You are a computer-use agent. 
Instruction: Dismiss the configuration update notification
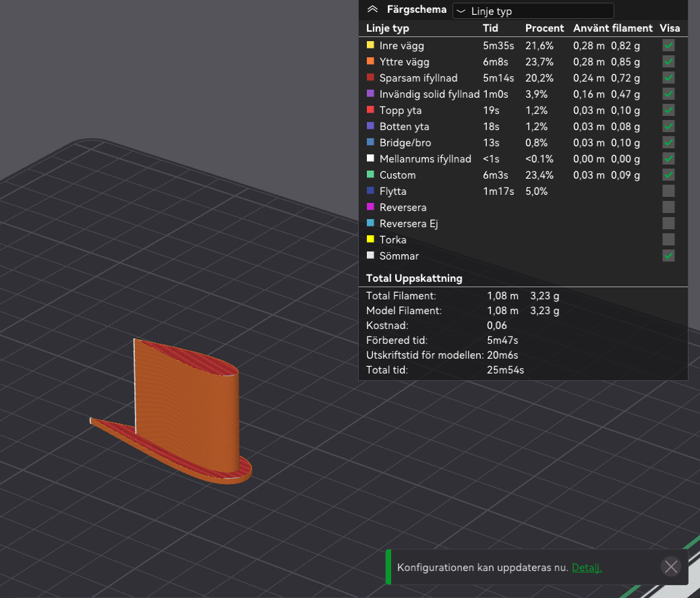pyautogui.click(x=670, y=567)
